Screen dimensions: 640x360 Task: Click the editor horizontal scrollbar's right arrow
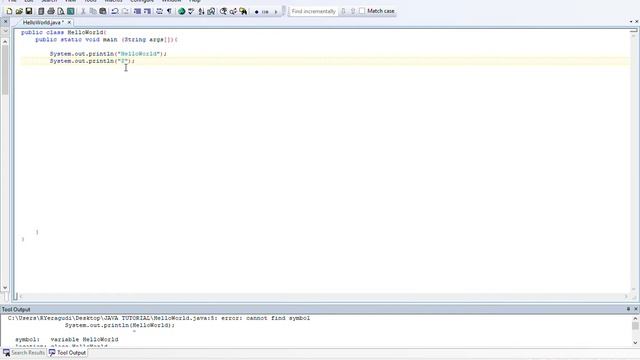point(626,296)
